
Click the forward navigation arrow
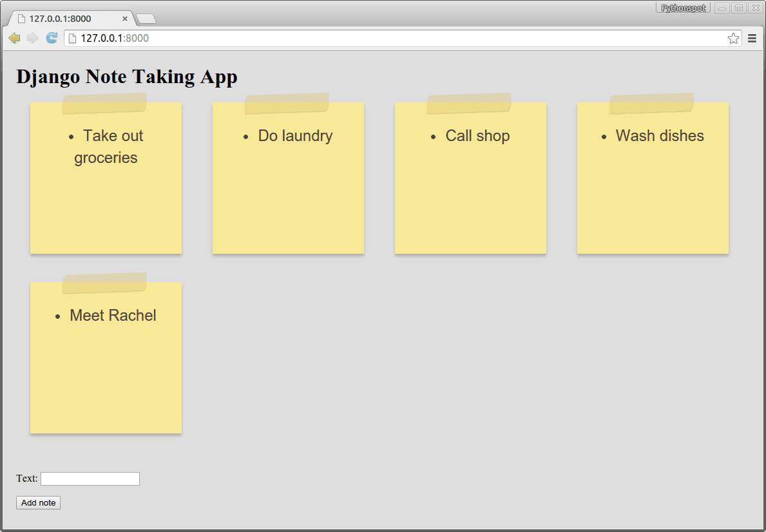pos(33,38)
